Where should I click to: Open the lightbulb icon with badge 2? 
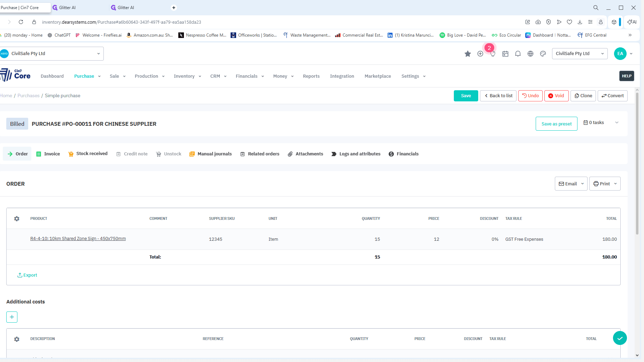492,54
